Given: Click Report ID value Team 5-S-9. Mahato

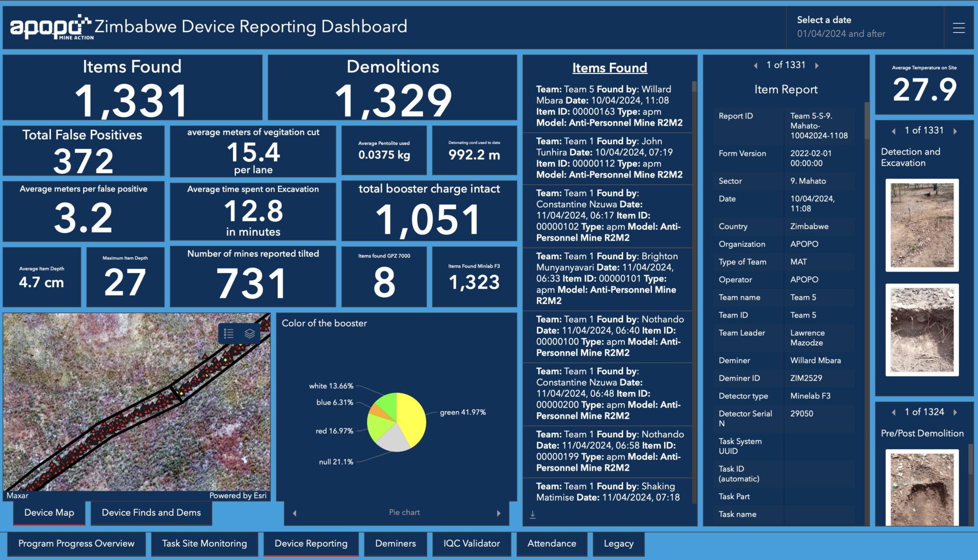Looking at the screenshot, I should 819,126.
